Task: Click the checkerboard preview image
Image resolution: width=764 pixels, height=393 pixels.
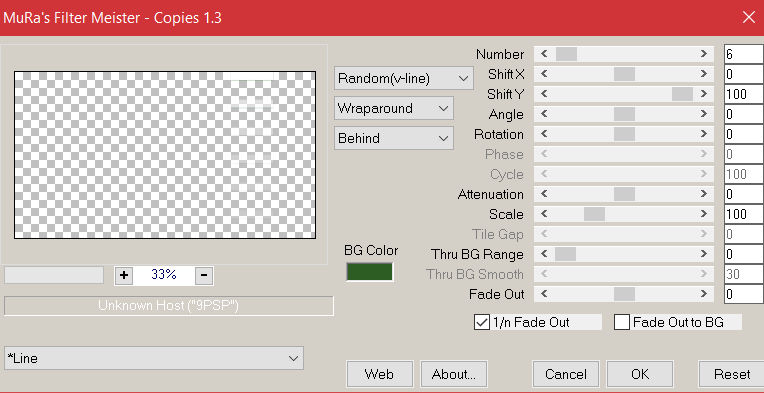Action: tap(165, 155)
